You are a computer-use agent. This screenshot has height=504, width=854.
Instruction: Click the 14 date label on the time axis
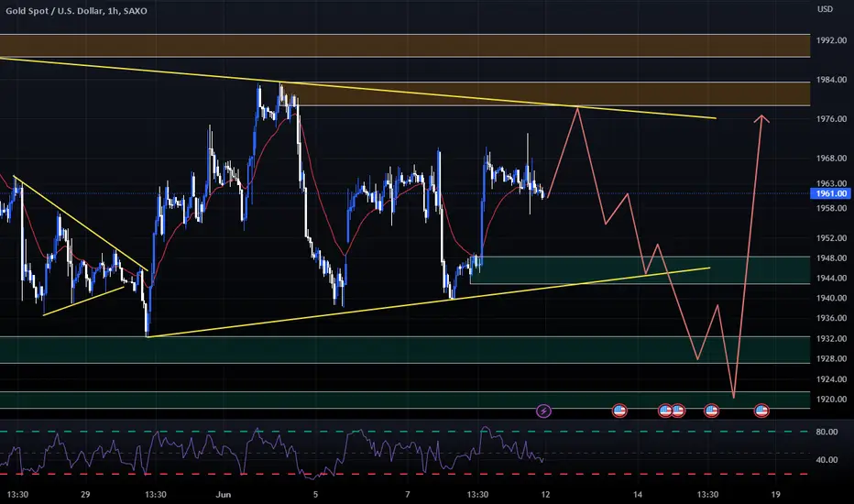pos(637,495)
